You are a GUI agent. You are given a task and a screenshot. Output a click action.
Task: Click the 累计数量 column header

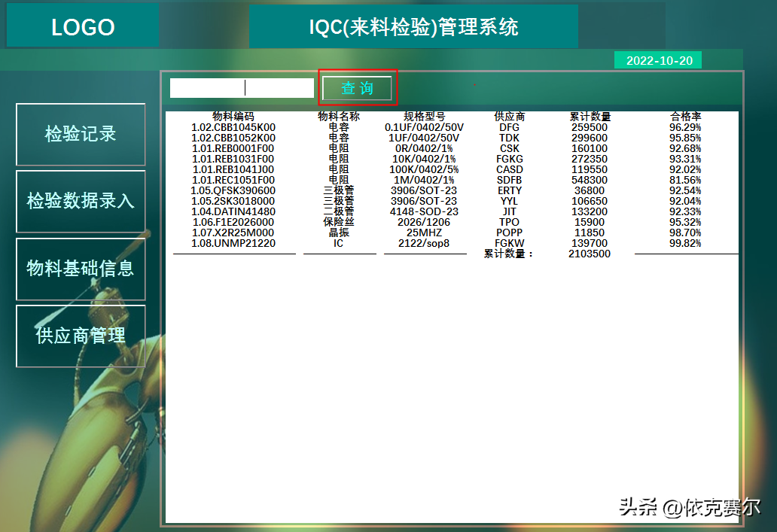(x=590, y=117)
